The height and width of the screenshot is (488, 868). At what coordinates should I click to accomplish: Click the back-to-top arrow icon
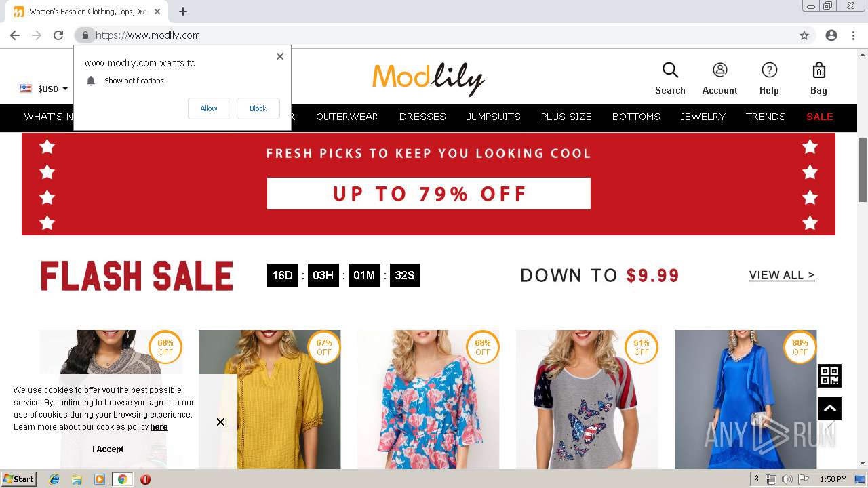(x=829, y=408)
